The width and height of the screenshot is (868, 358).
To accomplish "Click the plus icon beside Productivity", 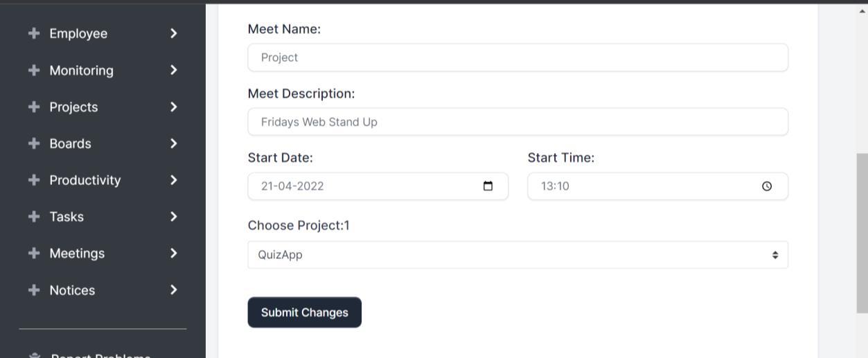I will click(34, 180).
